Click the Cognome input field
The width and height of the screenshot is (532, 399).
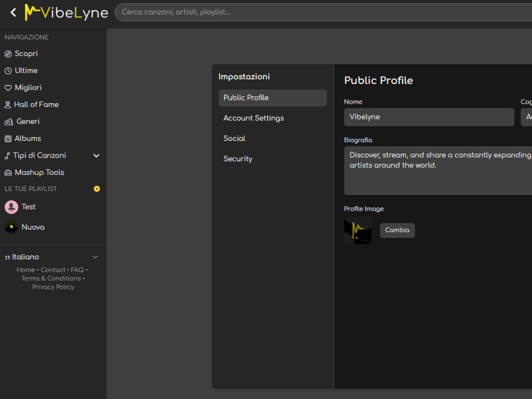click(526, 117)
